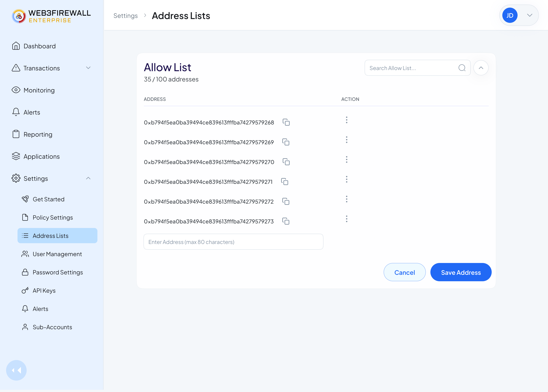Click the Web3Firewall Enterprise logo

tap(51, 16)
